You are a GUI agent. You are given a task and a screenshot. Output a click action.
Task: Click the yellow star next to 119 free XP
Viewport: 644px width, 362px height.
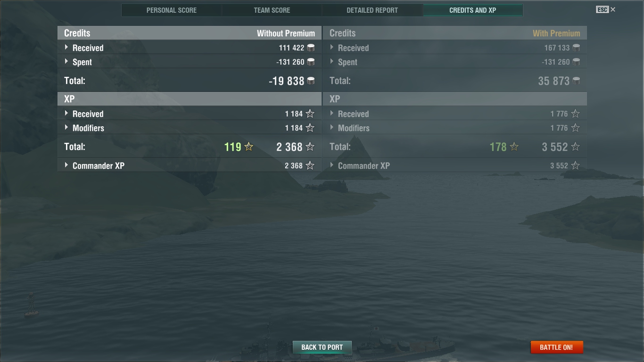tap(249, 147)
